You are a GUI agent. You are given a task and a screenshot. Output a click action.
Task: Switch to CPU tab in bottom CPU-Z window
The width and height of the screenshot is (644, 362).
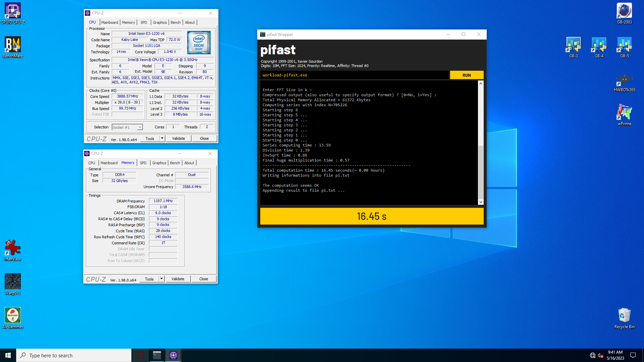pos(92,163)
